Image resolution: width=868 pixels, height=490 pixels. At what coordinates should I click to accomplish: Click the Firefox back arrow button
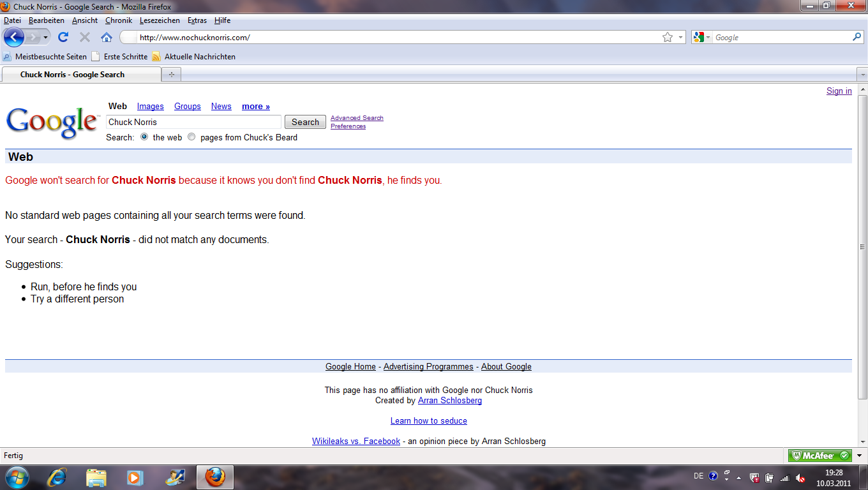click(x=13, y=37)
